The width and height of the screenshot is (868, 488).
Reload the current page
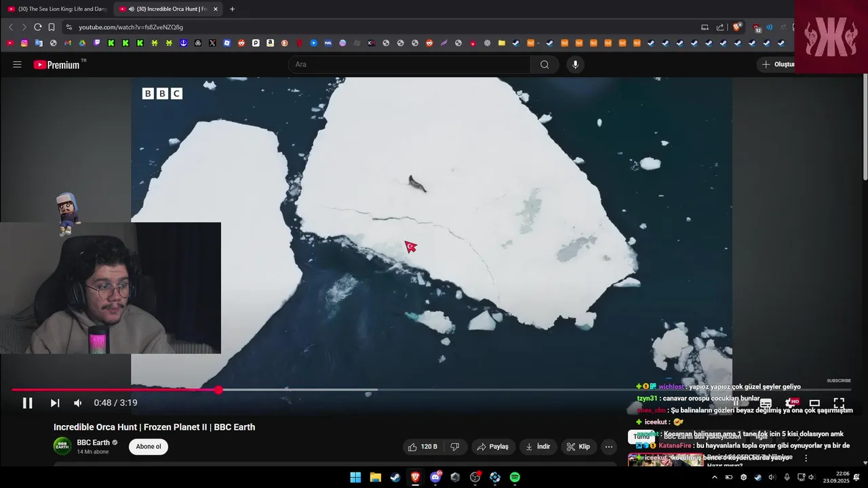[x=37, y=27]
